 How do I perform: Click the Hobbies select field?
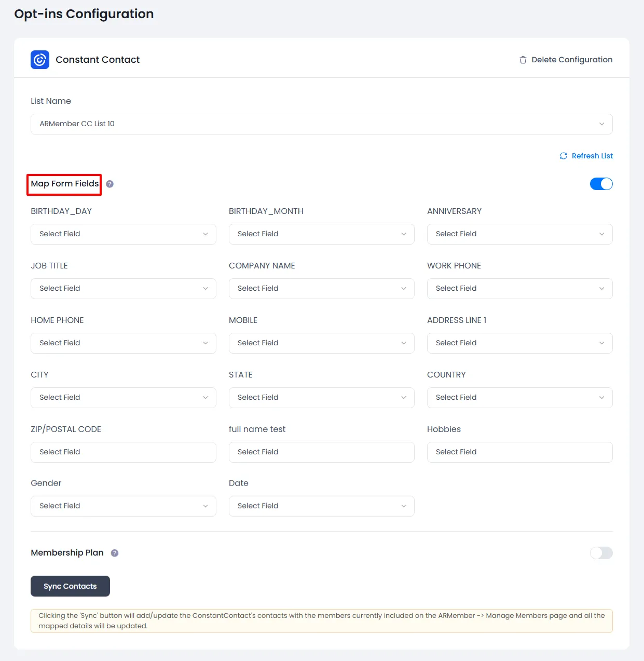tap(519, 452)
